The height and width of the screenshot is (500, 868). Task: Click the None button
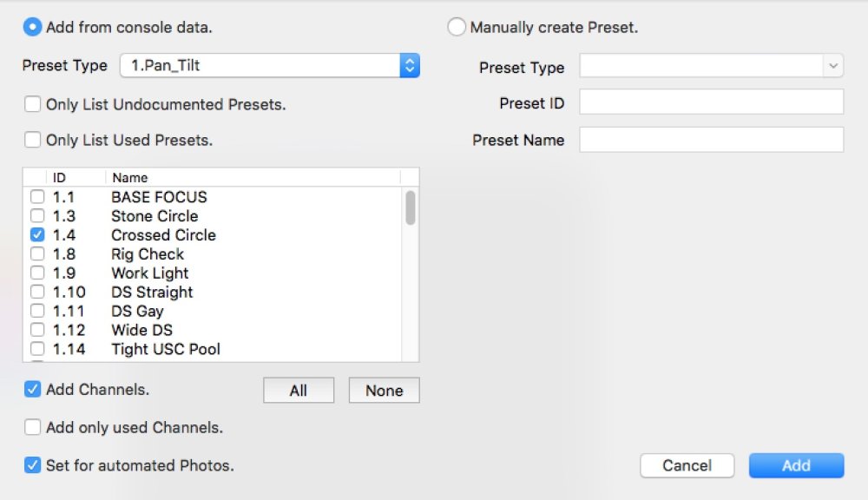(x=383, y=390)
